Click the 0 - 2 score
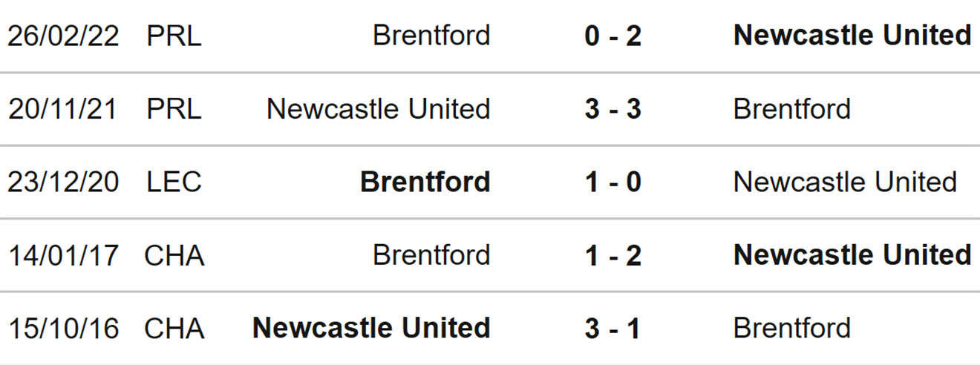This screenshot has height=365, width=980. 612,36
